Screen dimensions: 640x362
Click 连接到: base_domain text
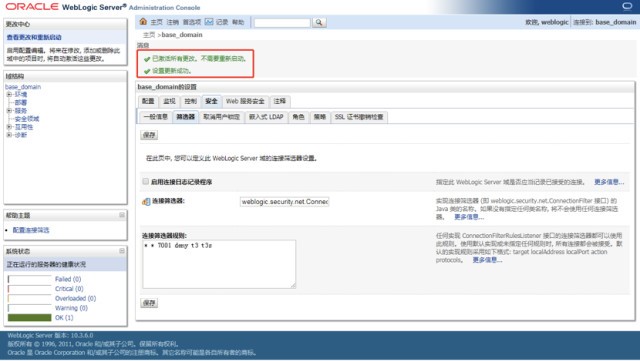(x=604, y=22)
